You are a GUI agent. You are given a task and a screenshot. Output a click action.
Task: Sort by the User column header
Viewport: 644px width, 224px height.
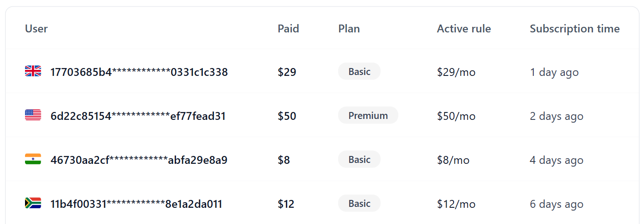[36, 29]
